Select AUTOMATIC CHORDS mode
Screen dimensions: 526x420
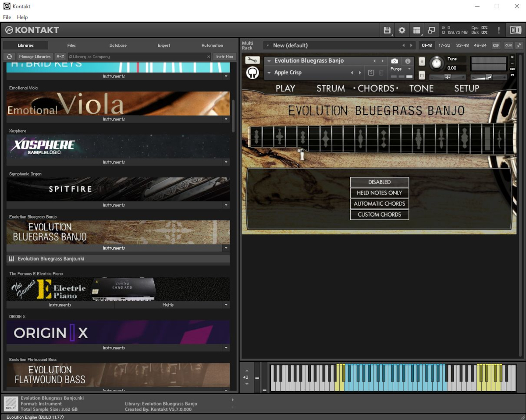tap(380, 204)
